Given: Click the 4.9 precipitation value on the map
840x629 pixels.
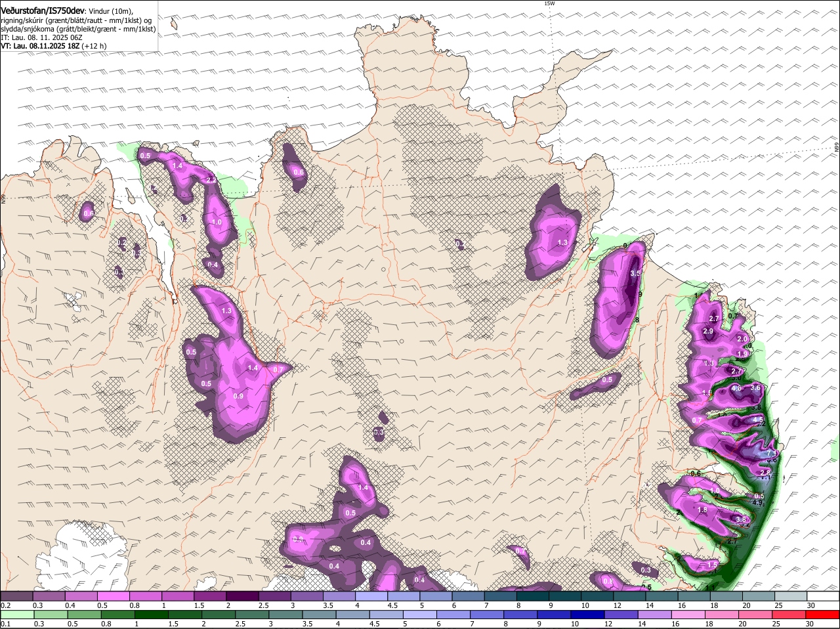Looking at the screenshot, I should click(757, 503).
